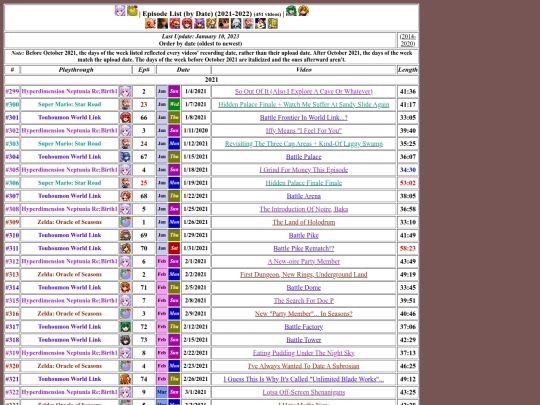Open the (2014-2020) episode list link
The height and width of the screenshot is (405, 540).
tap(408, 40)
